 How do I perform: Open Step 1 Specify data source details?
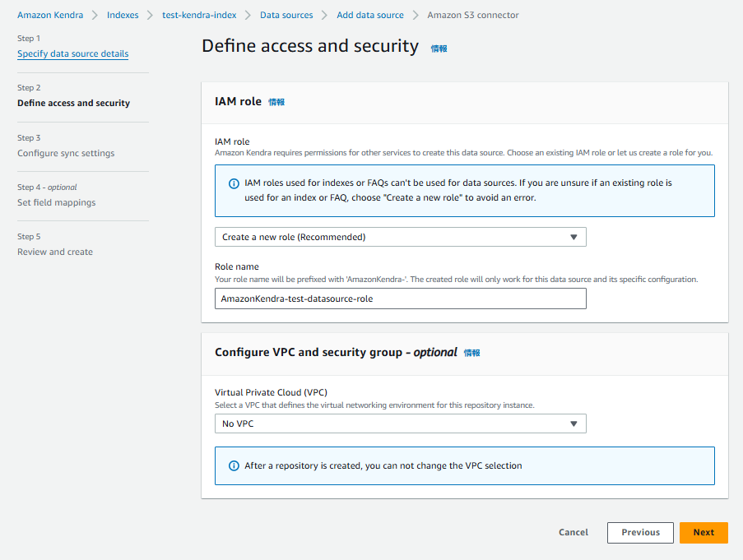pos(73,53)
